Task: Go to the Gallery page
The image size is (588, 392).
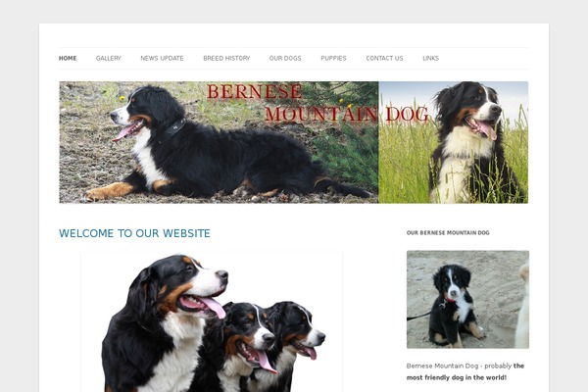Action: tap(109, 58)
